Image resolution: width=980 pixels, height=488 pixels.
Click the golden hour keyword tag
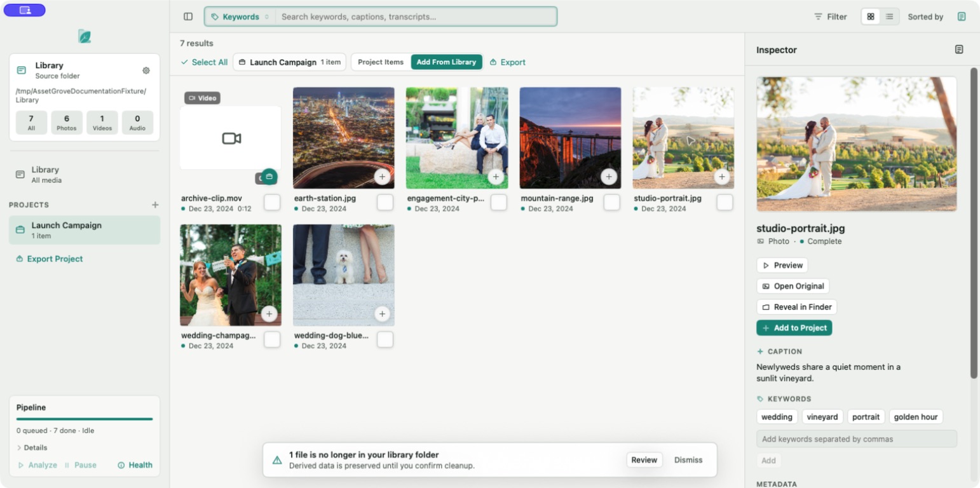pyautogui.click(x=916, y=417)
